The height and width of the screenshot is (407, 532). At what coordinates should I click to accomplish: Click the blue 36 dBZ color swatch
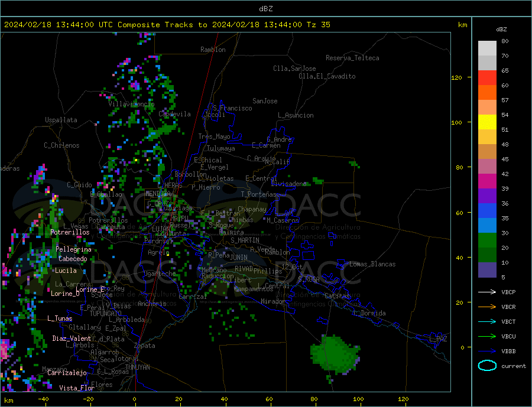point(487,211)
